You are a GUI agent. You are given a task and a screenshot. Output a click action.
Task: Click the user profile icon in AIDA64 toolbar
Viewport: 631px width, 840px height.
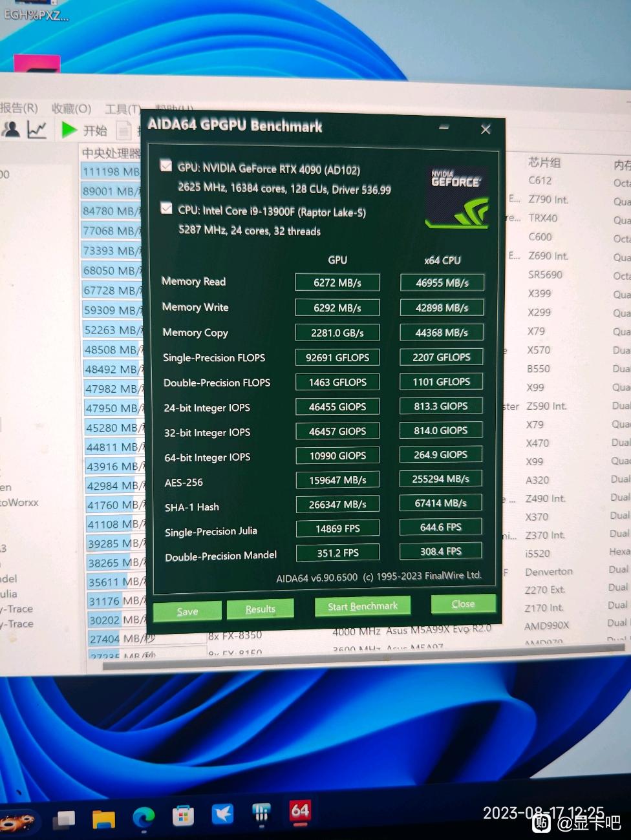[x=11, y=129]
